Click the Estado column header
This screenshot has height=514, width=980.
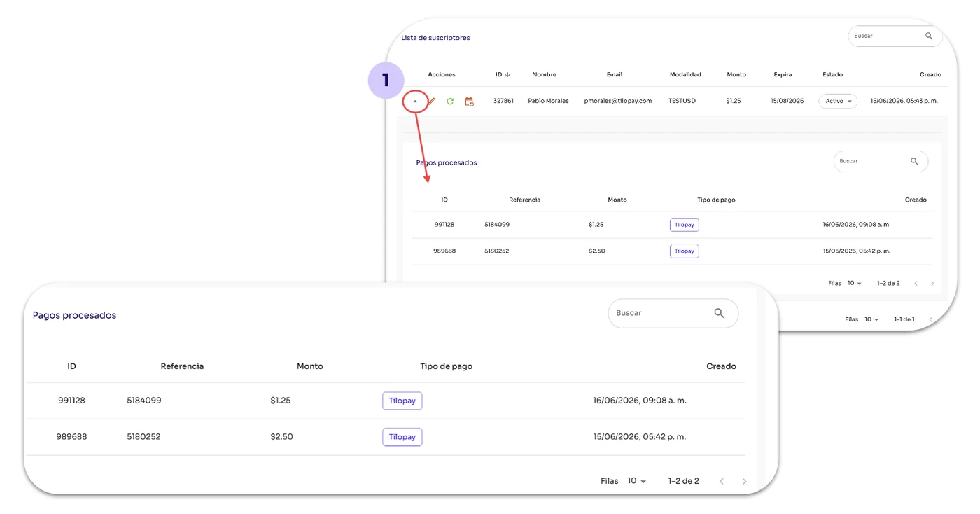(x=832, y=74)
